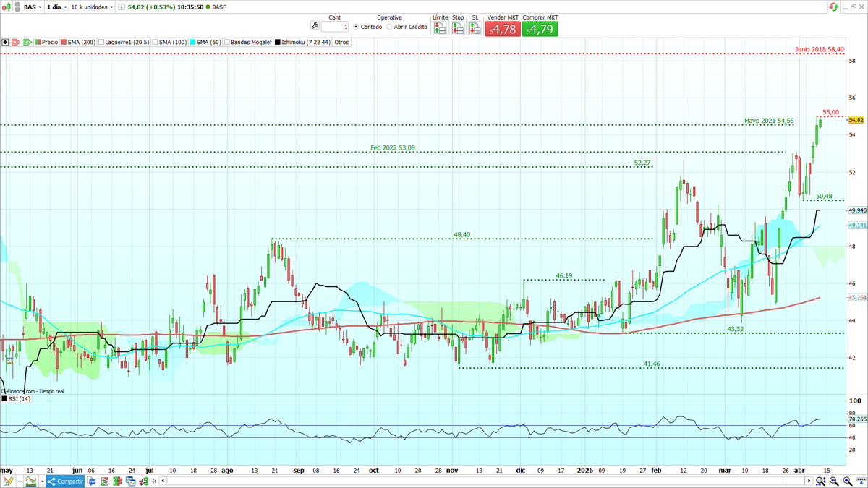Click the 43,32 support label
Viewport: 868px width, 488px height.
point(735,330)
